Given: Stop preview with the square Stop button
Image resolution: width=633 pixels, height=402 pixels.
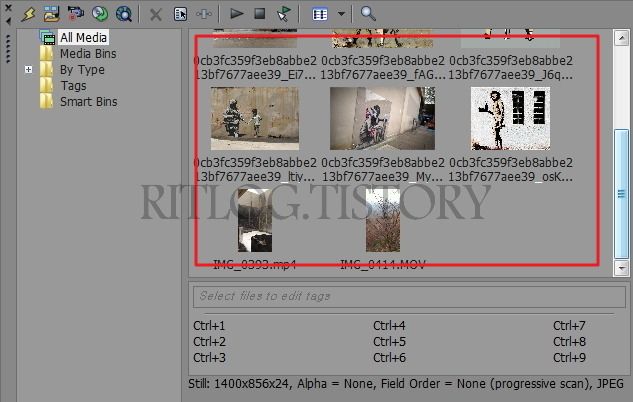Looking at the screenshot, I should (260, 14).
